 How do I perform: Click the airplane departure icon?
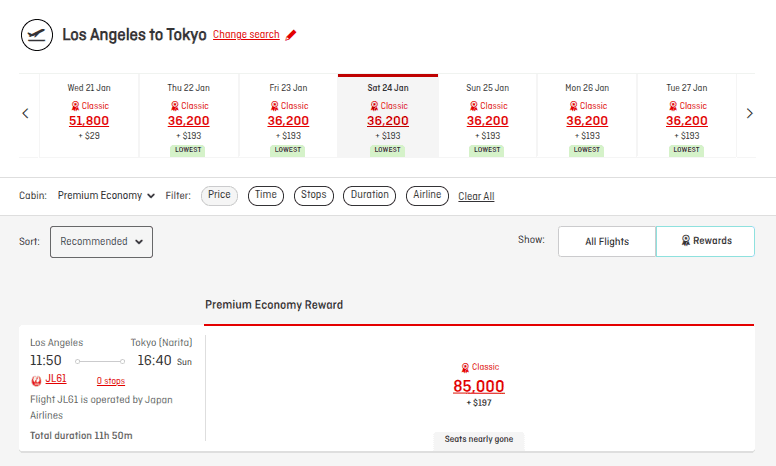point(37,35)
